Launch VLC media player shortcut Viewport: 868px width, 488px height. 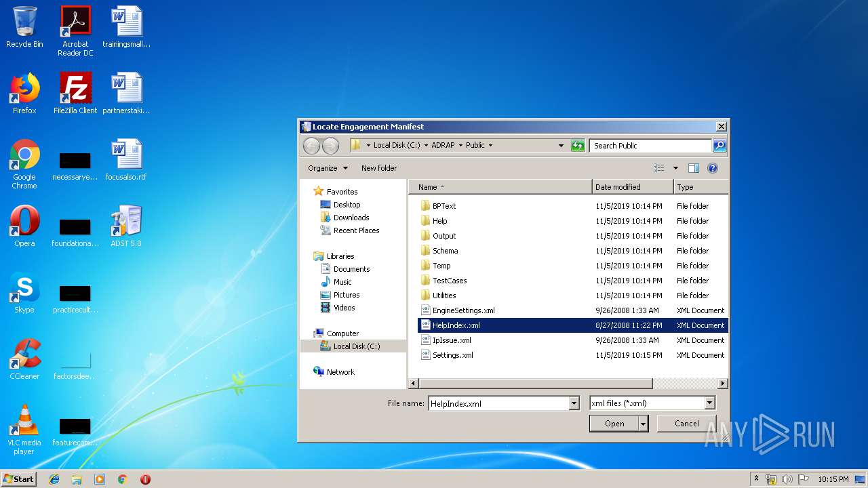24,430
